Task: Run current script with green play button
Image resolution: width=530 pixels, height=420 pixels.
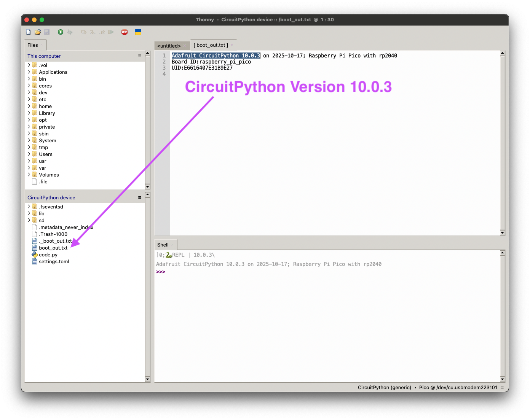Action: coord(61,32)
